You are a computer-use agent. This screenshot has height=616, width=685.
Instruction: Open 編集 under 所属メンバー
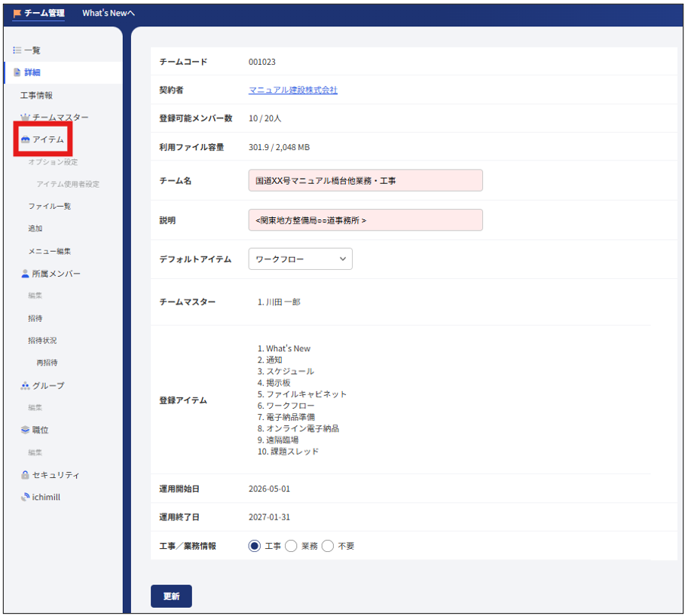(x=35, y=296)
